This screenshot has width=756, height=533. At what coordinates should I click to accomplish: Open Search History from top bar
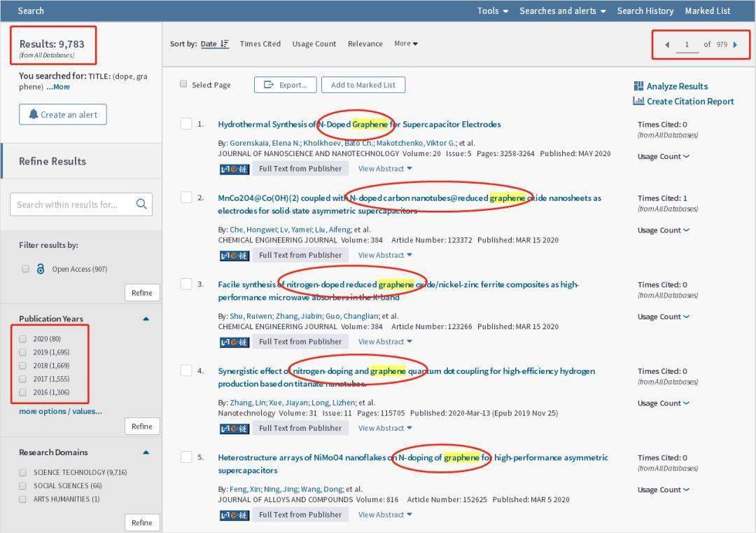point(645,11)
